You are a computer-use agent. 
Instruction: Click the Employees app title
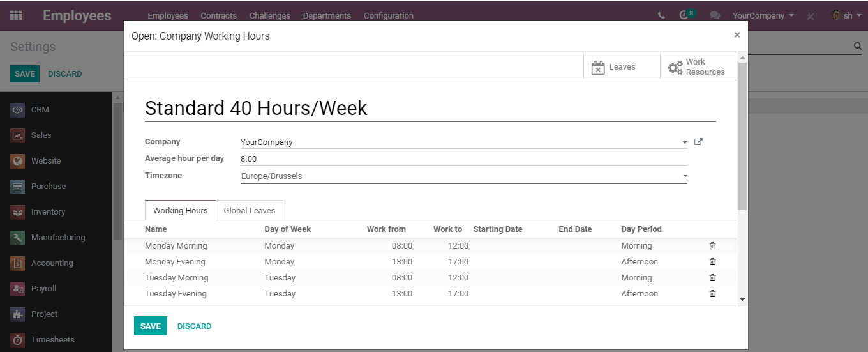click(77, 15)
